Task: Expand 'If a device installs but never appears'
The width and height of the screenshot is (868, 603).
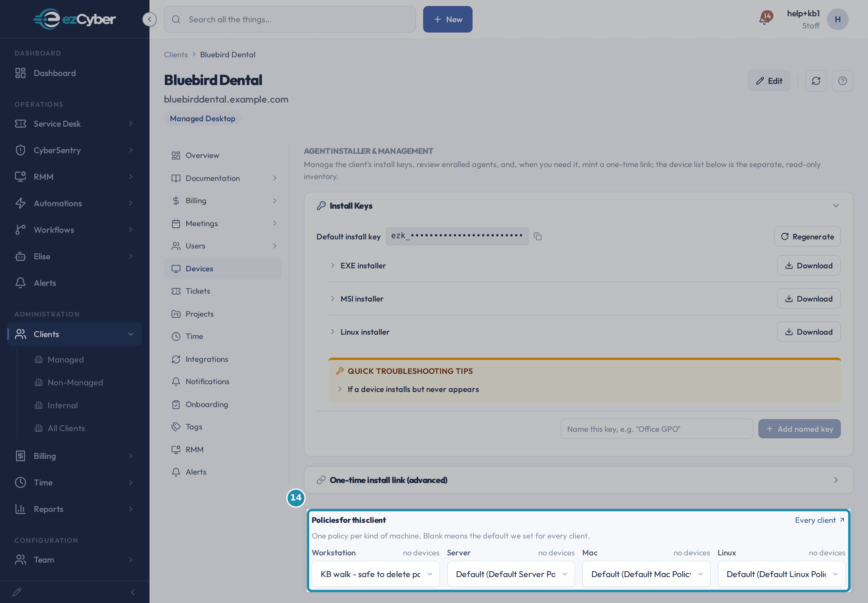Action: click(x=408, y=389)
